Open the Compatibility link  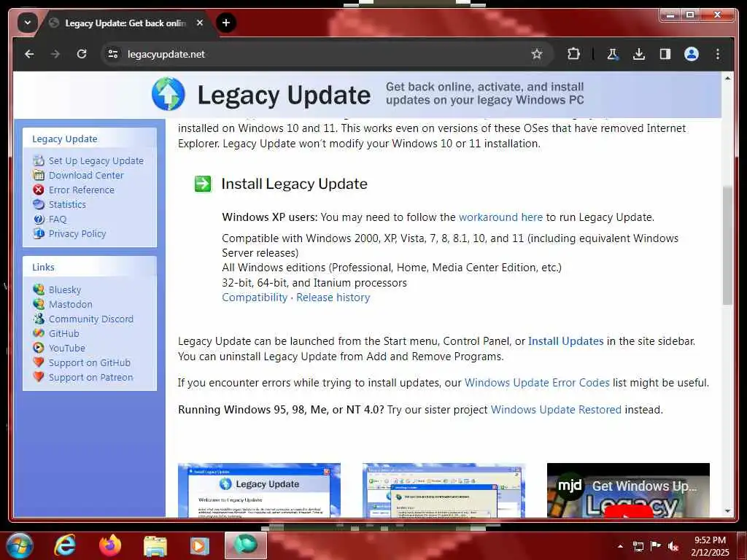(255, 297)
